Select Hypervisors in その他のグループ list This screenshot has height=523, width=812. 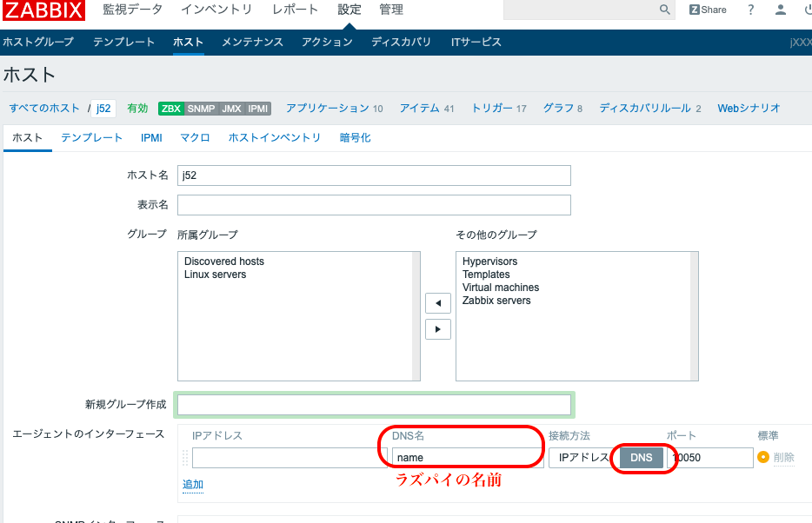[x=489, y=261]
